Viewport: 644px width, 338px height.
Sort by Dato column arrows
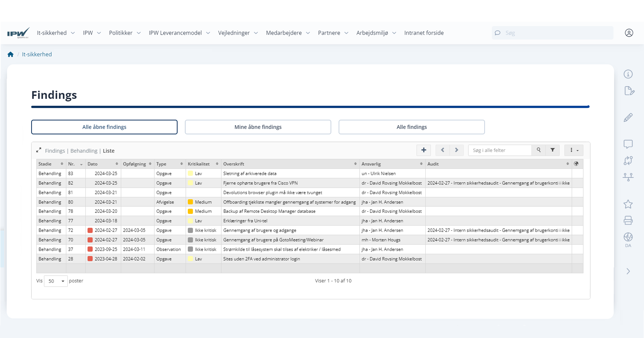117,164
